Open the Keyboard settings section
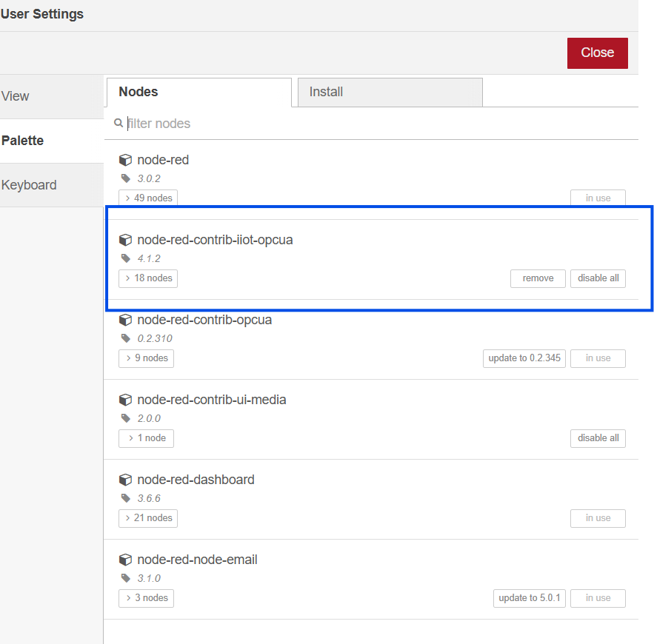This screenshot has height=644, width=654. pos(52,185)
